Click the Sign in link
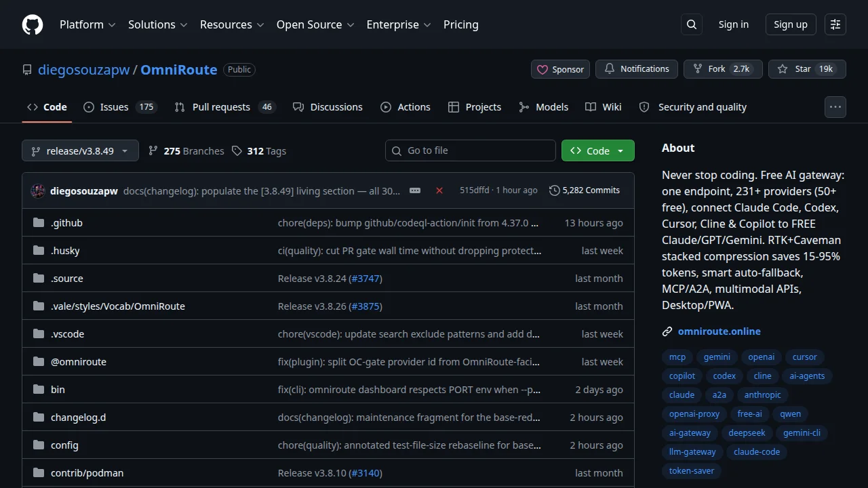868x488 pixels. point(734,24)
